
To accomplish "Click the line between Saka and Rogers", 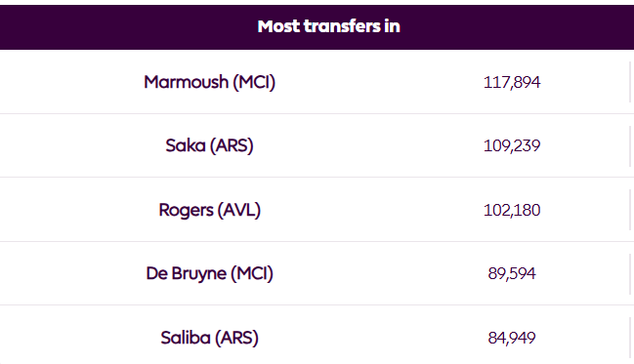I will click(317, 177).
